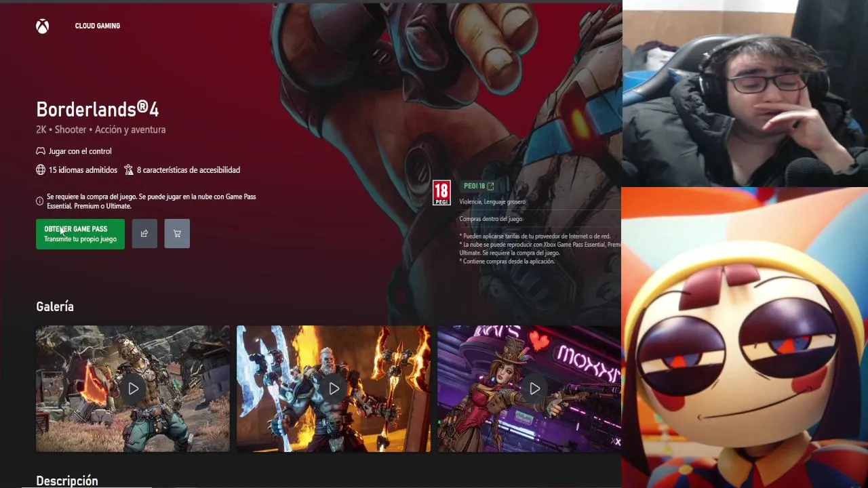
Task: Click the globe icon beside 15 idiomas admitidos
Action: point(41,170)
